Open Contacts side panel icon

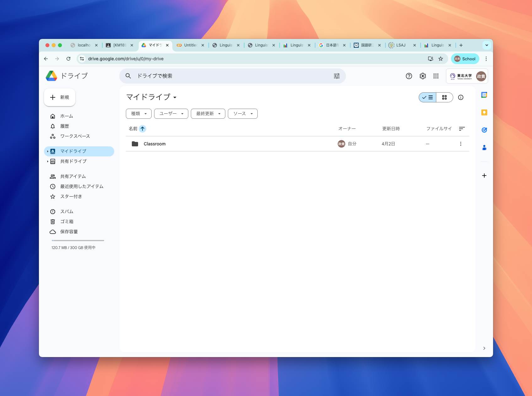(x=484, y=148)
